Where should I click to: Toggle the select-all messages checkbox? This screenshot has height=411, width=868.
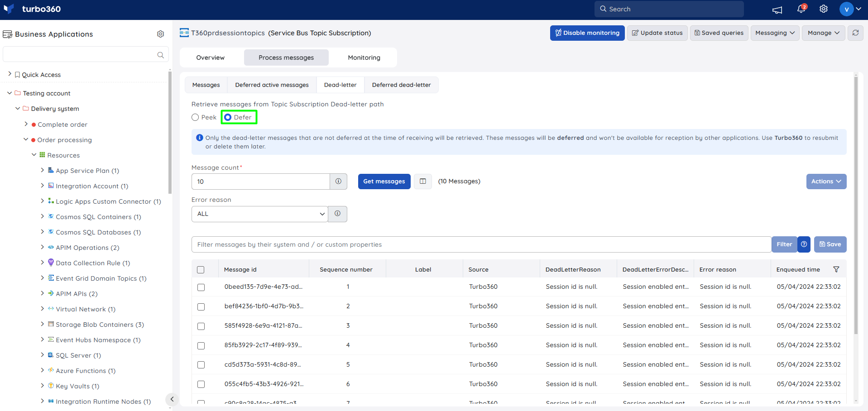(201, 270)
